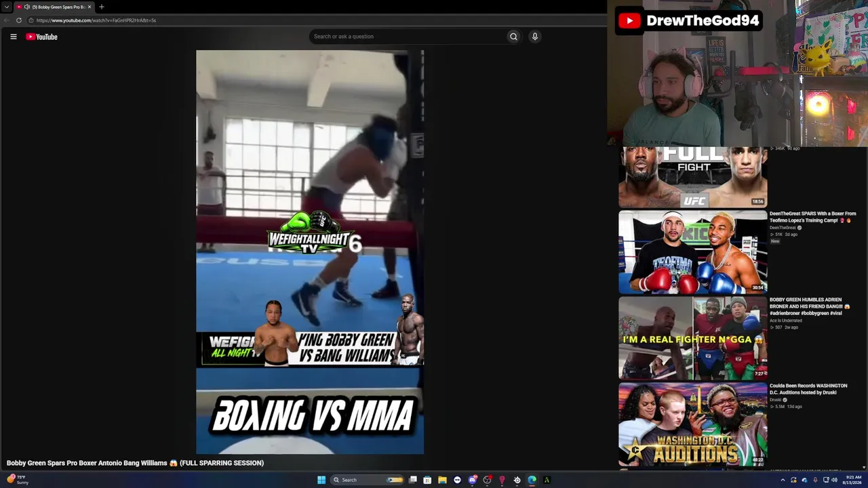Reload the page with the refresh icon

tap(19, 20)
